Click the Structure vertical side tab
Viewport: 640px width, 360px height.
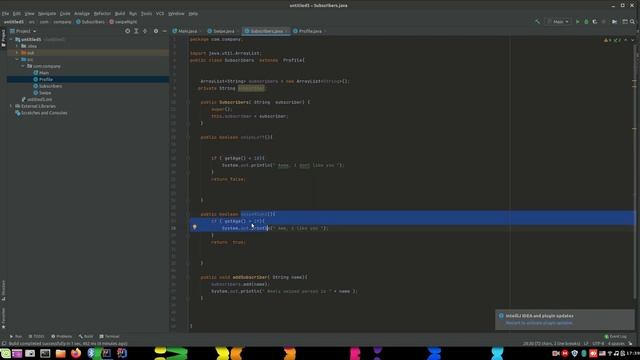pos(3,290)
